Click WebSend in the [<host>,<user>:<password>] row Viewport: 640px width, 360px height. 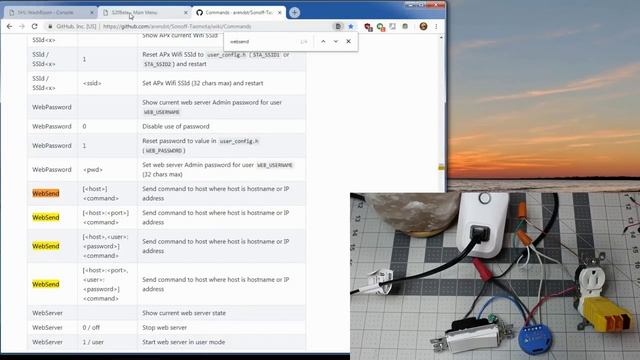[x=46, y=246]
